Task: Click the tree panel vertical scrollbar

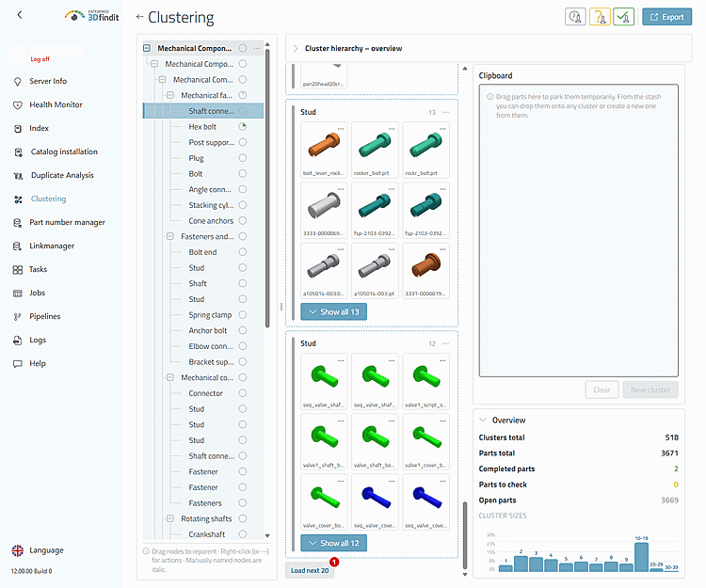Action: coord(267,189)
